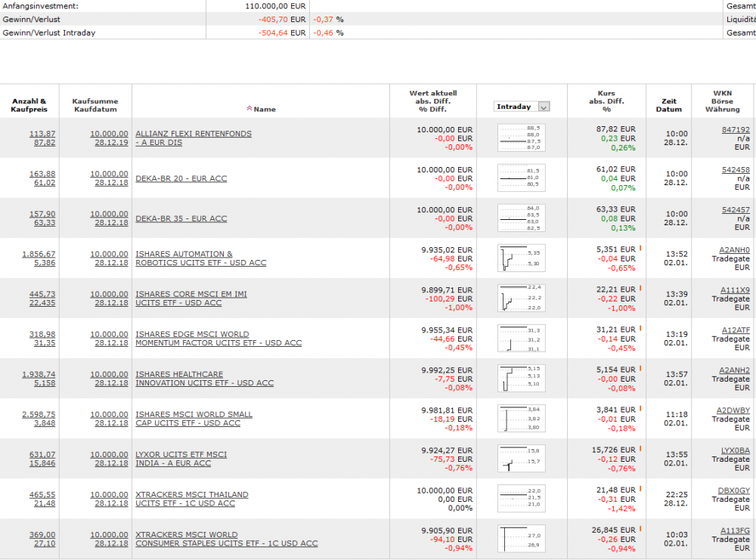View Xtrackers Consumer Staples intraday chart thumbnail
The width and height of the screenshot is (756, 560).
(521, 538)
